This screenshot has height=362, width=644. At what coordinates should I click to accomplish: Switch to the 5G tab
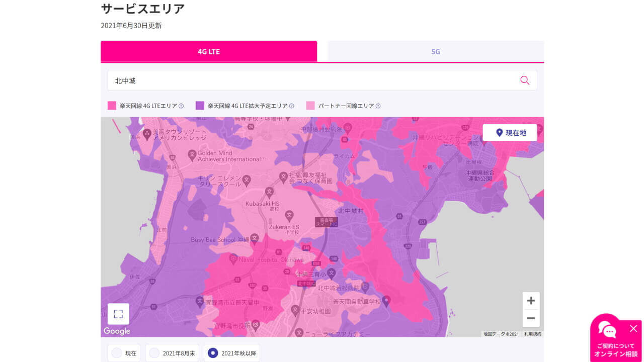pos(435,51)
